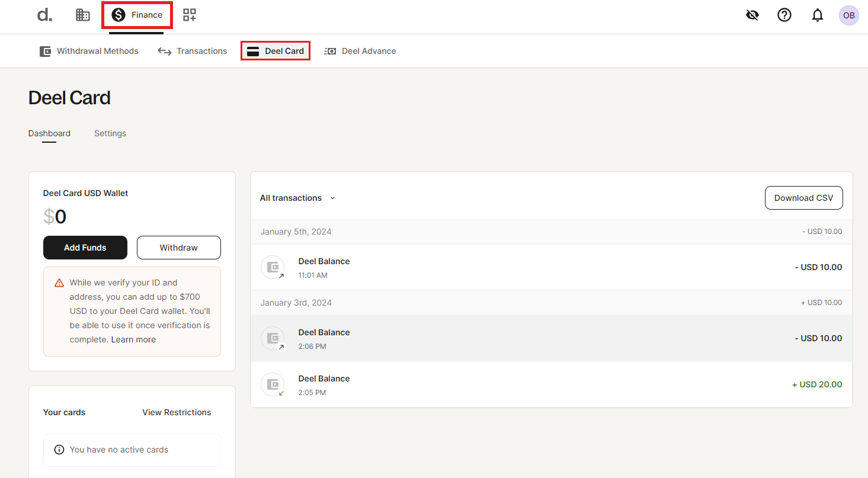
Task: Click the verification warning triangle icon
Action: pos(59,283)
